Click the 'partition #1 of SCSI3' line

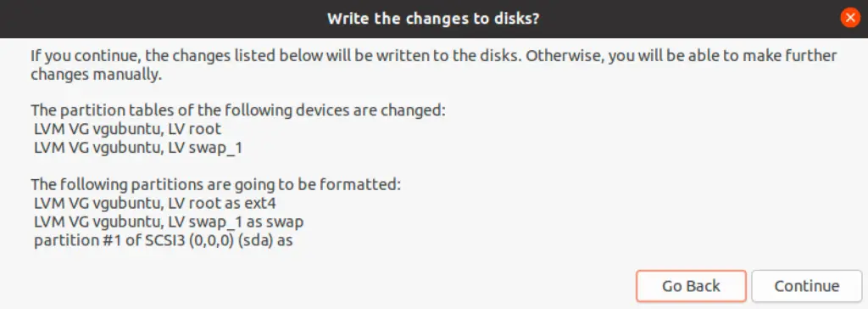(x=164, y=241)
